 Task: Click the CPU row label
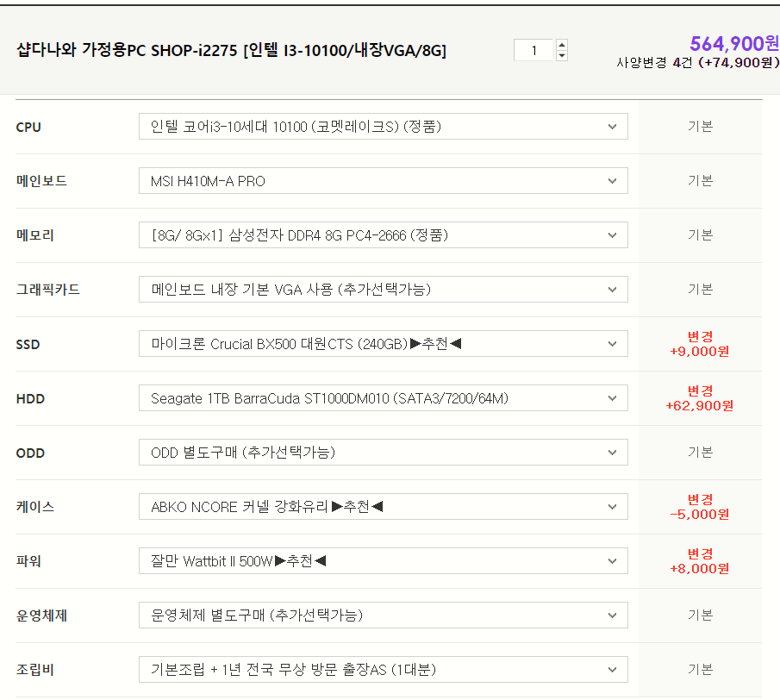pos(28,127)
